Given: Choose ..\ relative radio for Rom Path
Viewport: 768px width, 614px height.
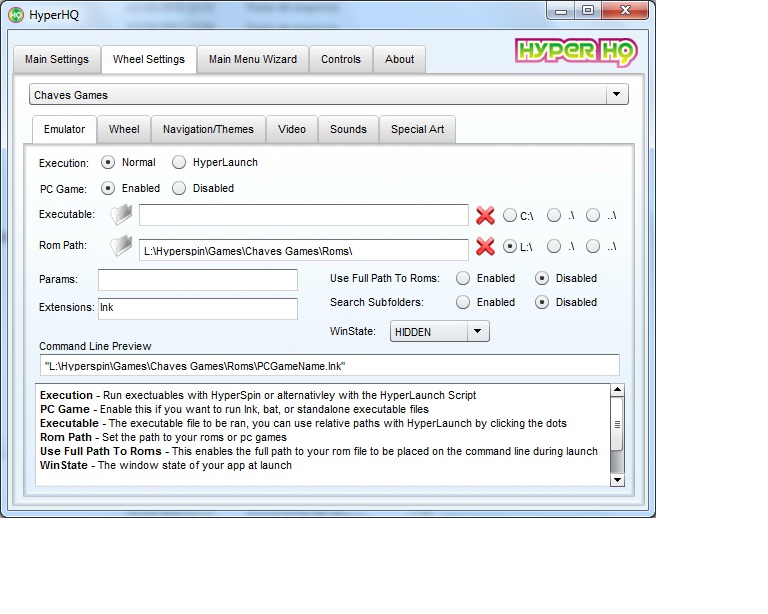Looking at the screenshot, I should pos(593,246).
